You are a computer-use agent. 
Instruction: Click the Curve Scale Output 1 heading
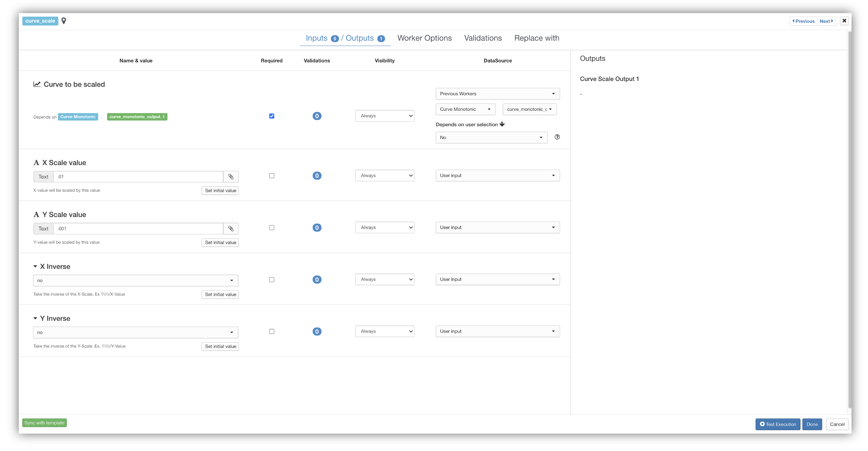coord(609,79)
